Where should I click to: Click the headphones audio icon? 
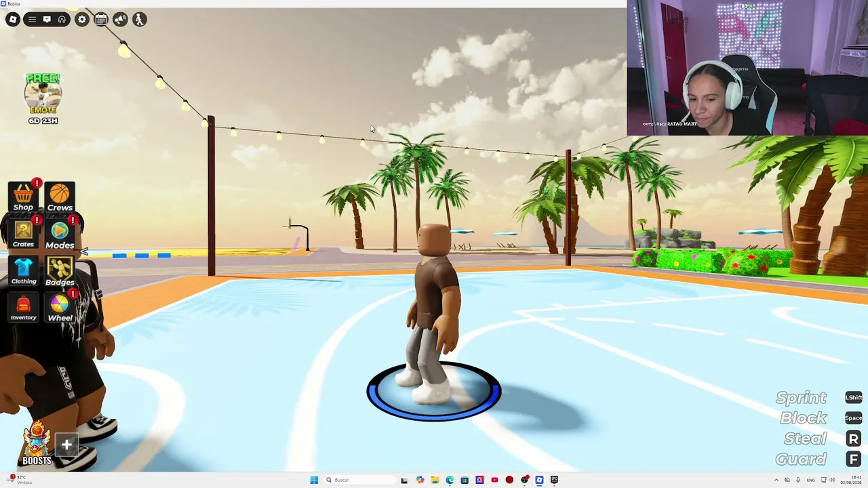click(62, 20)
